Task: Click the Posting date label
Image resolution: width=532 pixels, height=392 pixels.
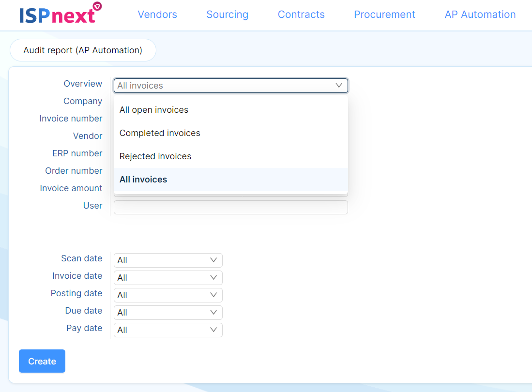Action: [x=76, y=293]
